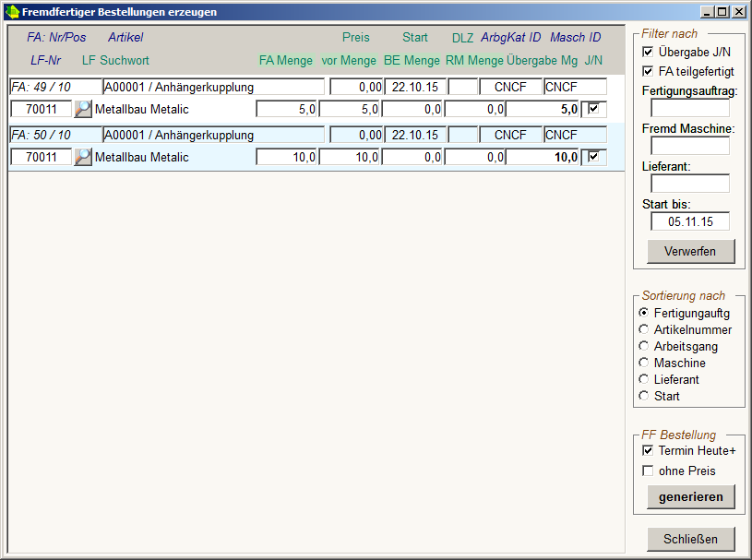752x560 pixels.
Task: Click the generieren button
Action: (690, 497)
